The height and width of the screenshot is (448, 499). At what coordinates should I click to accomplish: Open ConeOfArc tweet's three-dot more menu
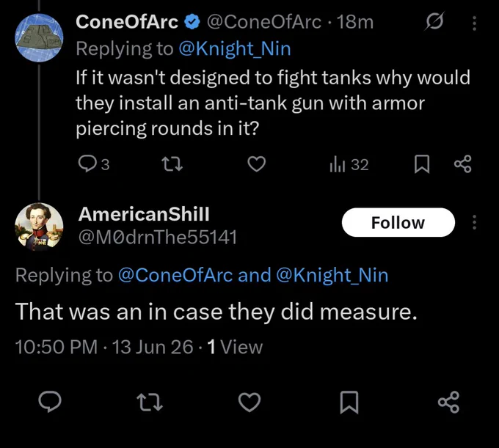474,23
